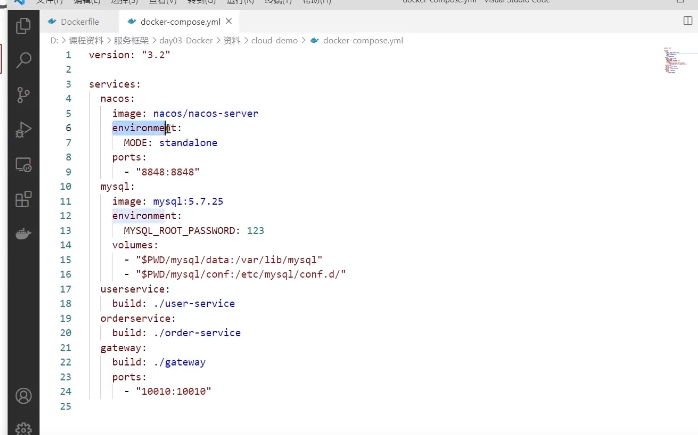Open the 资料 breadcrumb
Viewport: 698px width, 435px height.
tap(231, 41)
